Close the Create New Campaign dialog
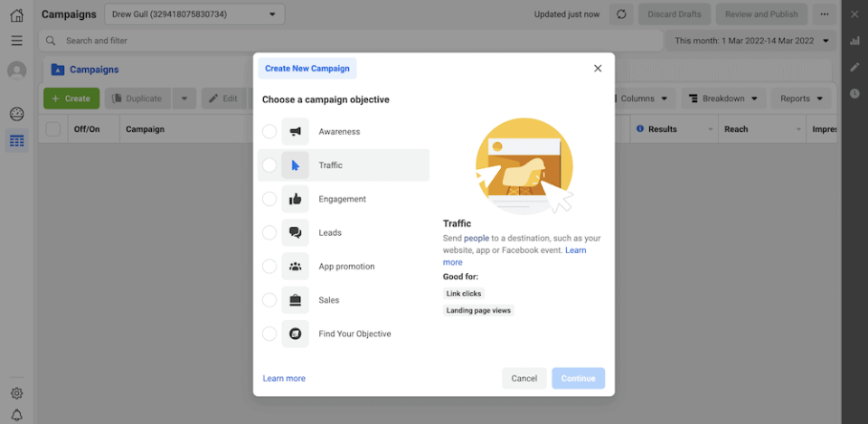Viewport: 868px width, 424px height. (x=598, y=69)
